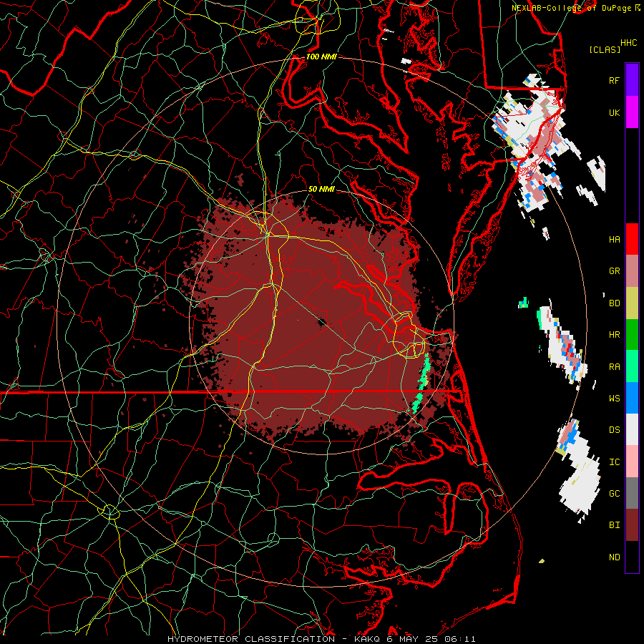Select the GC gray legend swatch
Viewport: 644px width, 644px height.
click(632, 493)
